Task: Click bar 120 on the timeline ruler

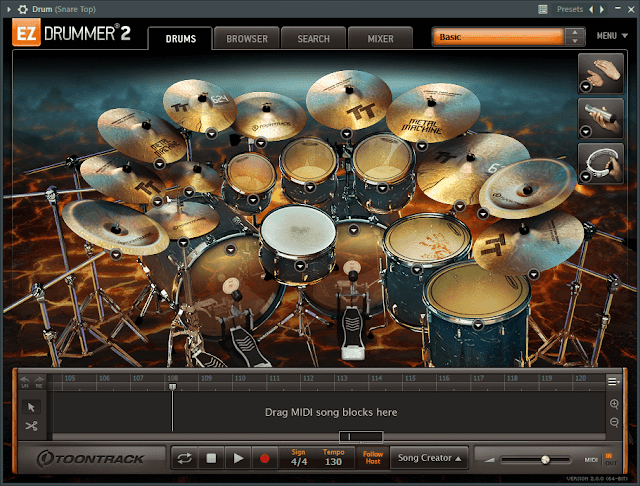Action: click(x=580, y=378)
